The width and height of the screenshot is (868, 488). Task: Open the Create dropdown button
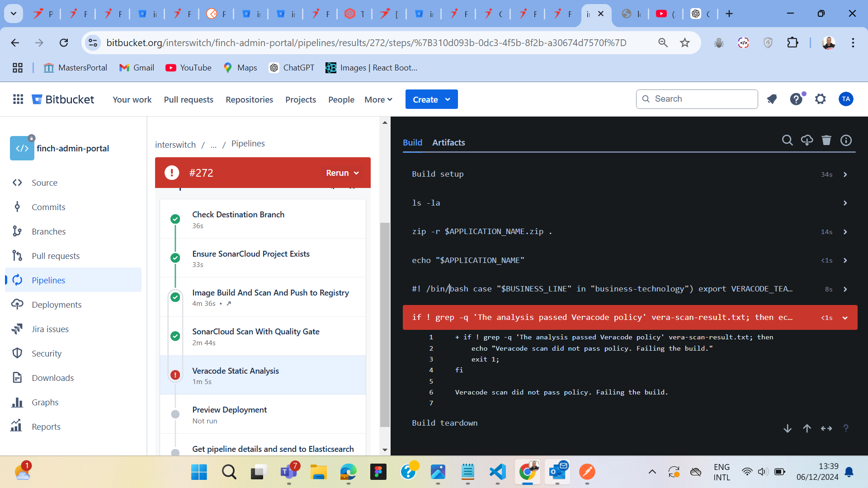pyautogui.click(x=431, y=99)
